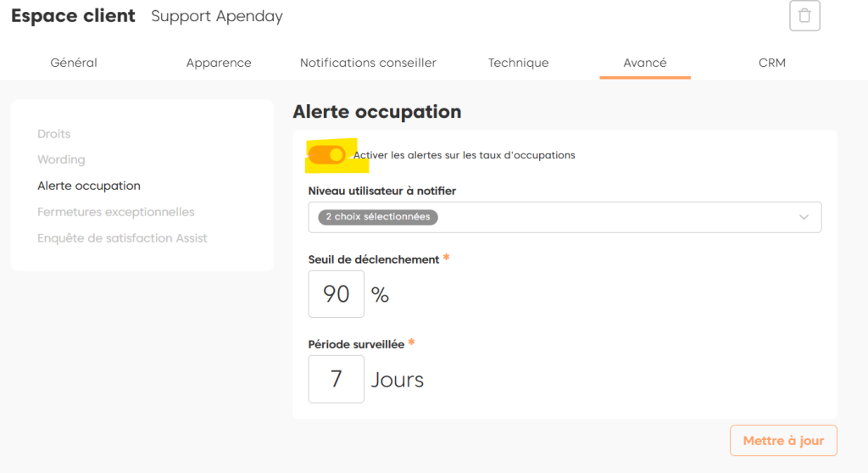Open the CRM tab

point(772,63)
